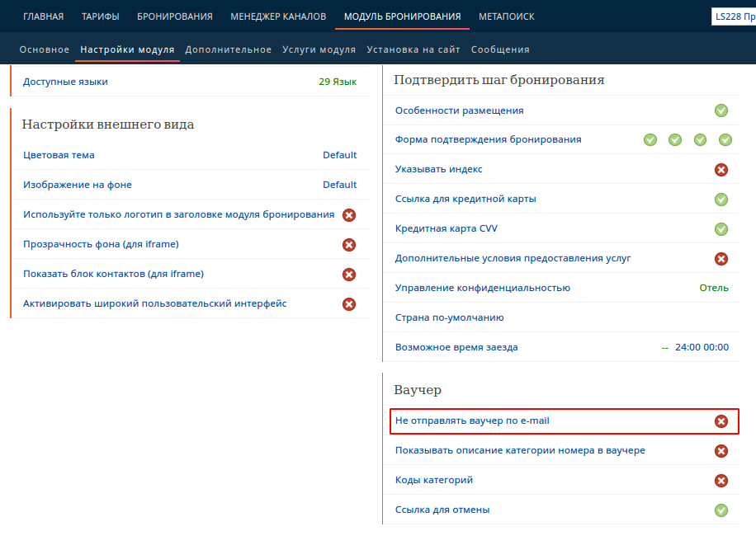This screenshot has height=550, width=756.
Task: Switch to the Сообщения tab
Action: [500, 49]
